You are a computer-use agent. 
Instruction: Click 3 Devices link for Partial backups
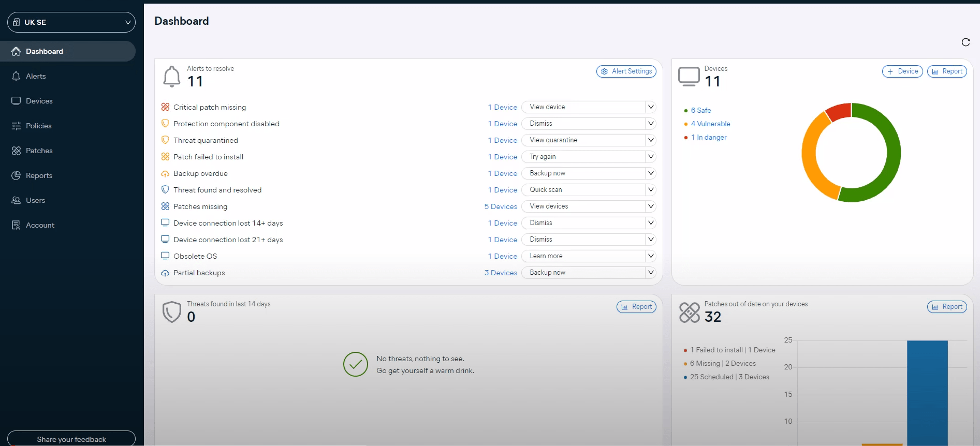tap(501, 273)
